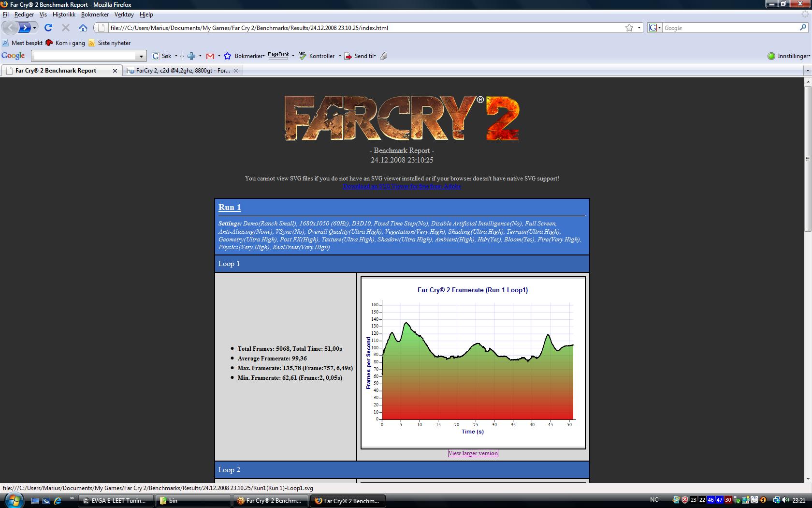Click the network tray icon
Screen dimensions: 812x508
[777, 500]
